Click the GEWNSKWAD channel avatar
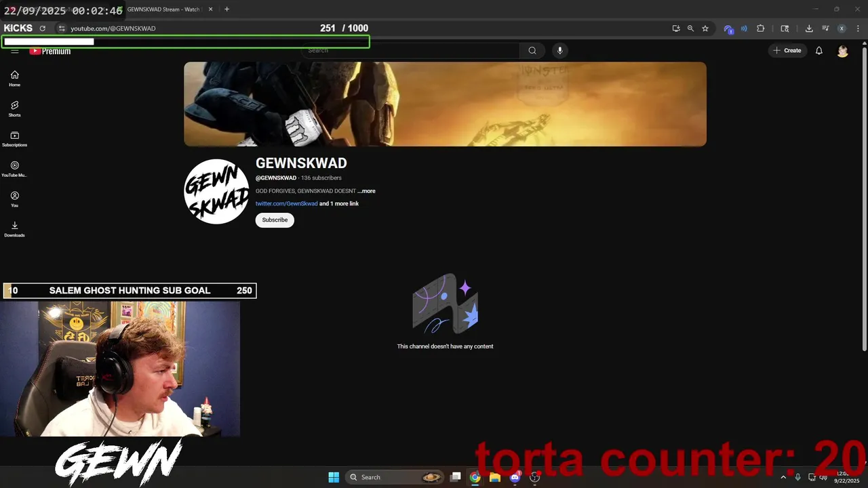Viewport: 868px width, 488px height. tap(216, 192)
